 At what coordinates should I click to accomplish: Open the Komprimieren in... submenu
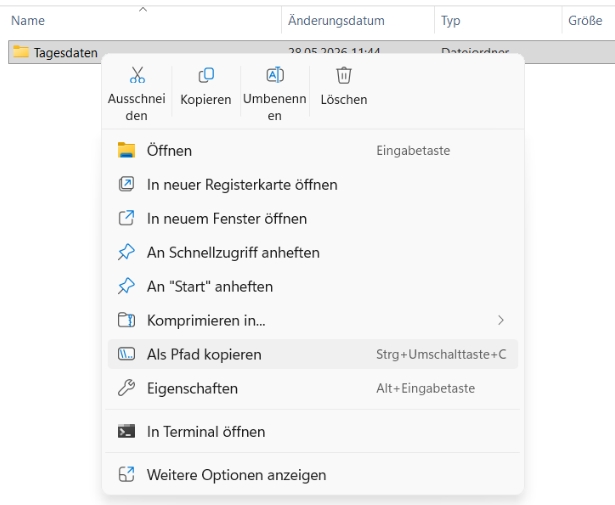[x=313, y=320]
